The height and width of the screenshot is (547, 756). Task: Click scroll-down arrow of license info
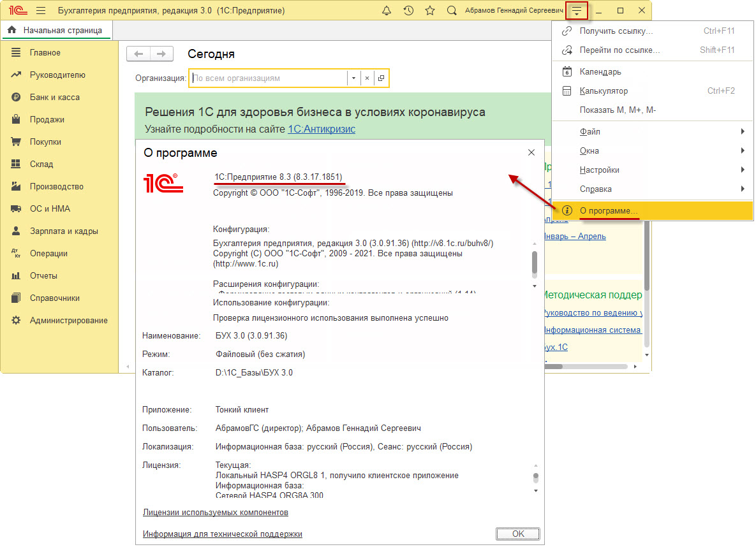click(536, 491)
